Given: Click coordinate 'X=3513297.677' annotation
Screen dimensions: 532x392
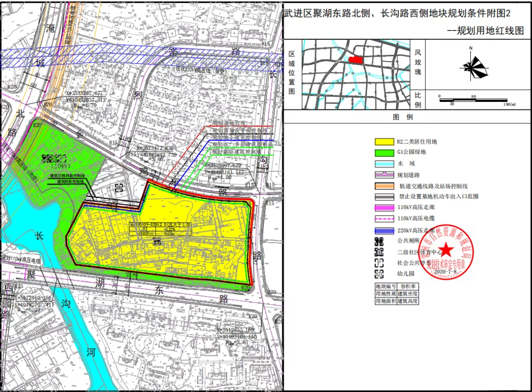Looking at the screenshot, I should point(85,93).
